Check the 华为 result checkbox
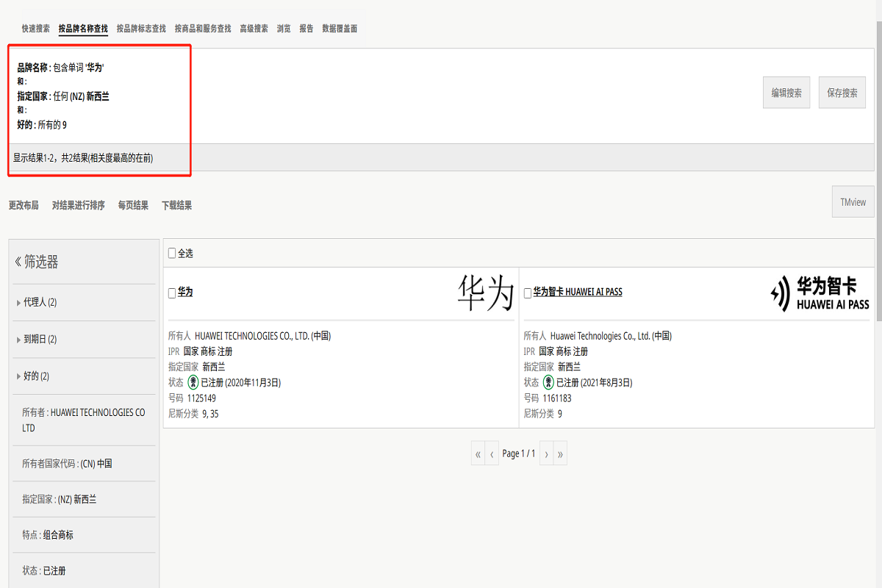882x588 pixels. (x=172, y=293)
